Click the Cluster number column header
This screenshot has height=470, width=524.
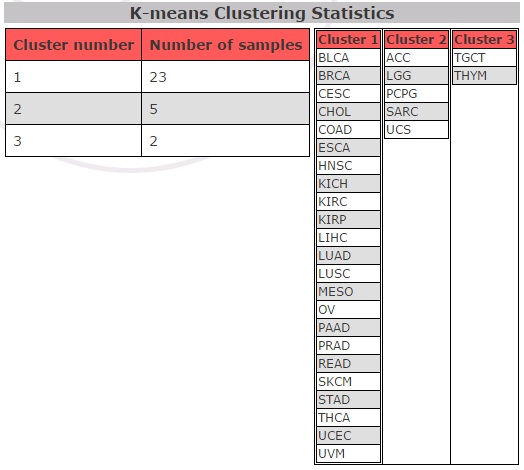74,45
